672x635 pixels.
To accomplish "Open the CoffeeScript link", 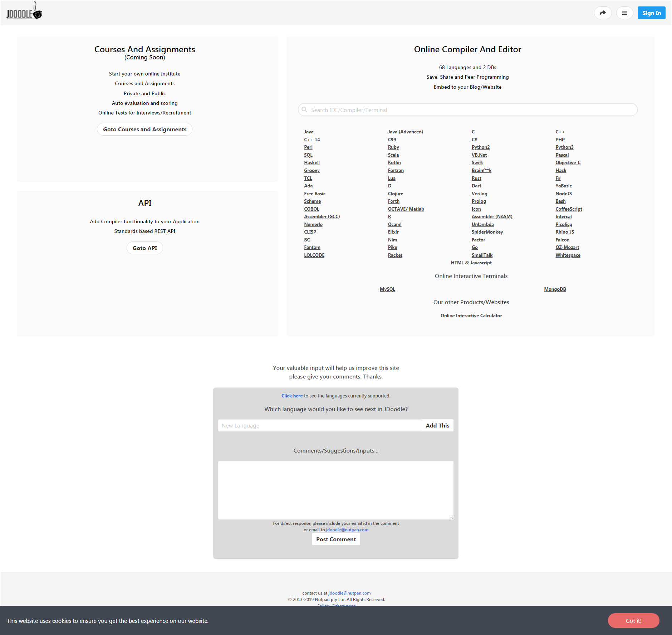I will click(569, 209).
